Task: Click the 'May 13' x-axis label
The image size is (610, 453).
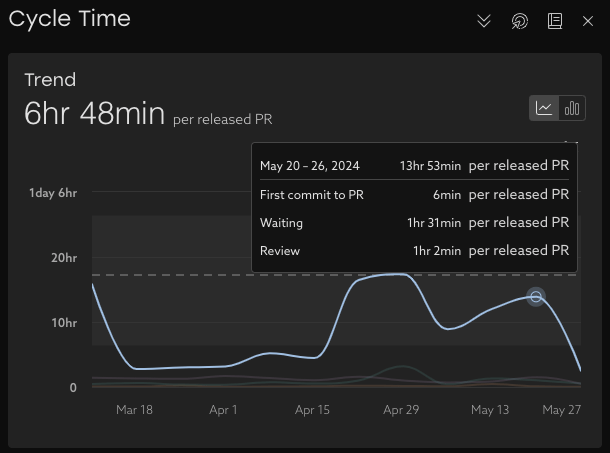Action: 490,410
